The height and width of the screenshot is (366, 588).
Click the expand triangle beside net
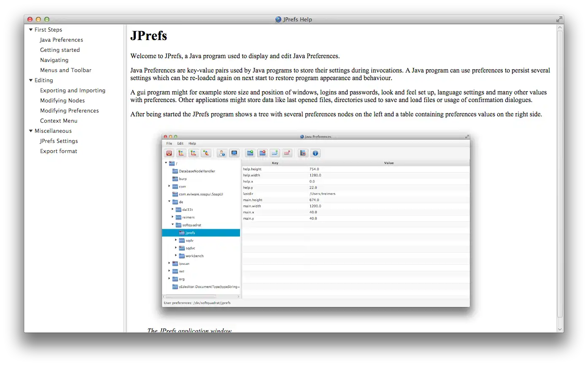click(x=170, y=271)
